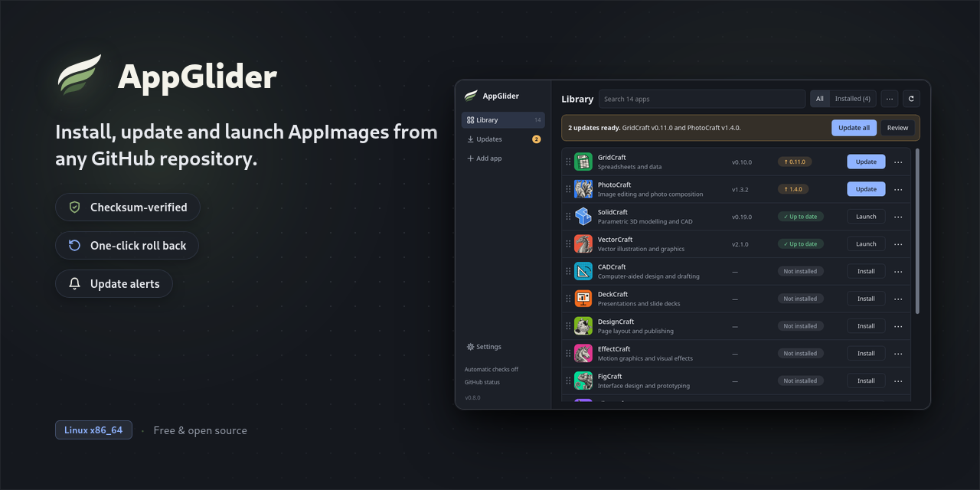
Task: Click the drag handle on DesignCraft row
Action: [568, 326]
